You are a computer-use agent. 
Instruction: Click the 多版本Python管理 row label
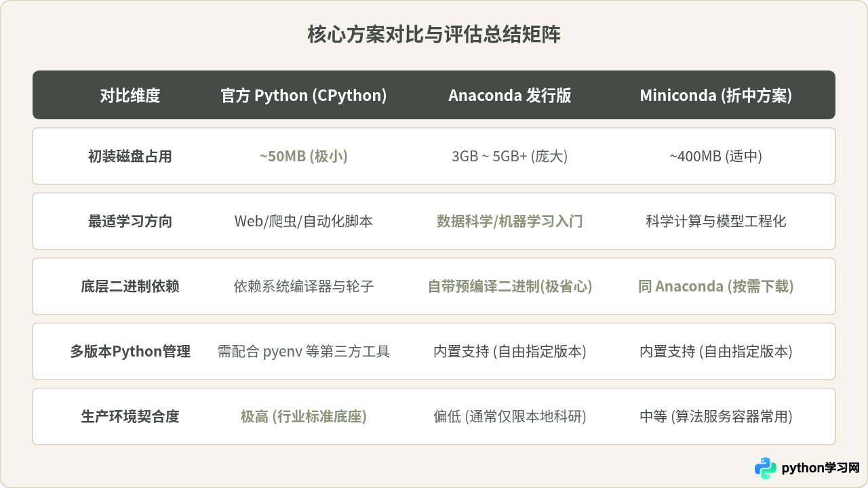click(130, 352)
